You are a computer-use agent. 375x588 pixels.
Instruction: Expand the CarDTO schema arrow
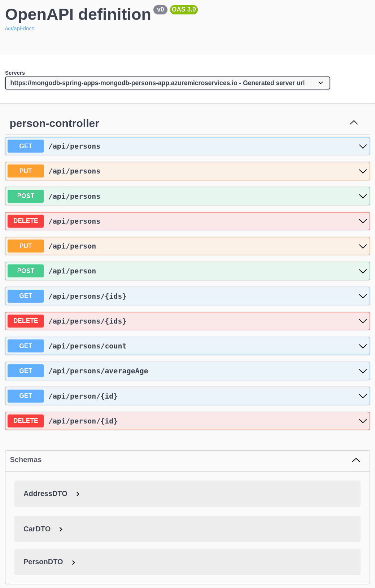61,529
